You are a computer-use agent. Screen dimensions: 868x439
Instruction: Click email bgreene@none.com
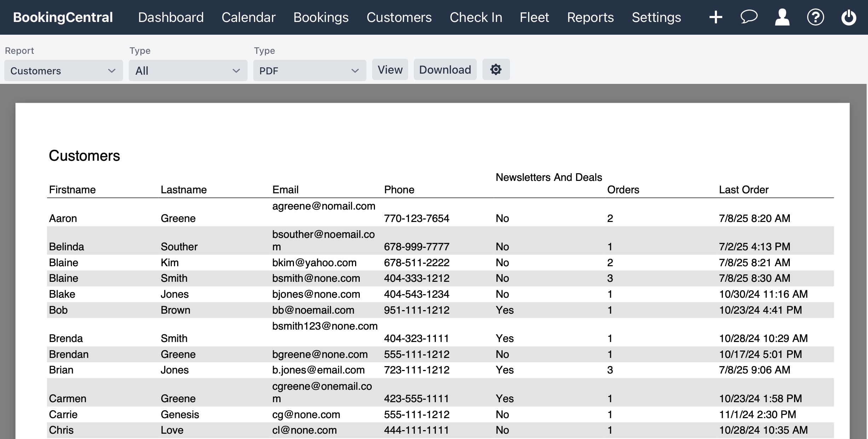point(320,354)
